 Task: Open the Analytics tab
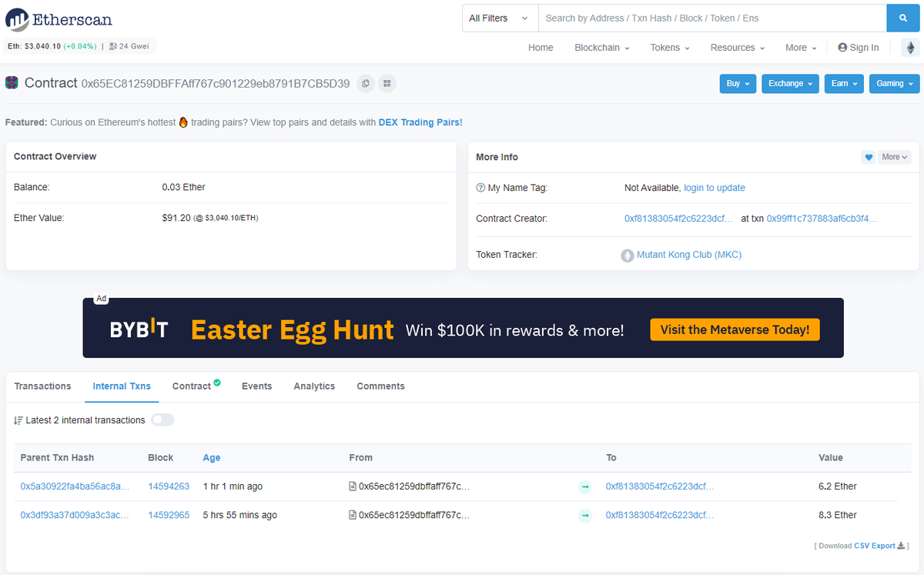[x=314, y=386]
